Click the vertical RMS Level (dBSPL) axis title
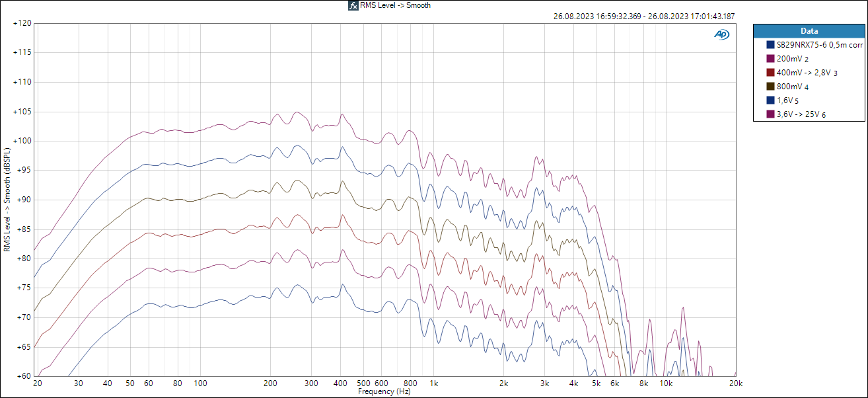This screenshot has width=868, height=398. click(7, 199)
